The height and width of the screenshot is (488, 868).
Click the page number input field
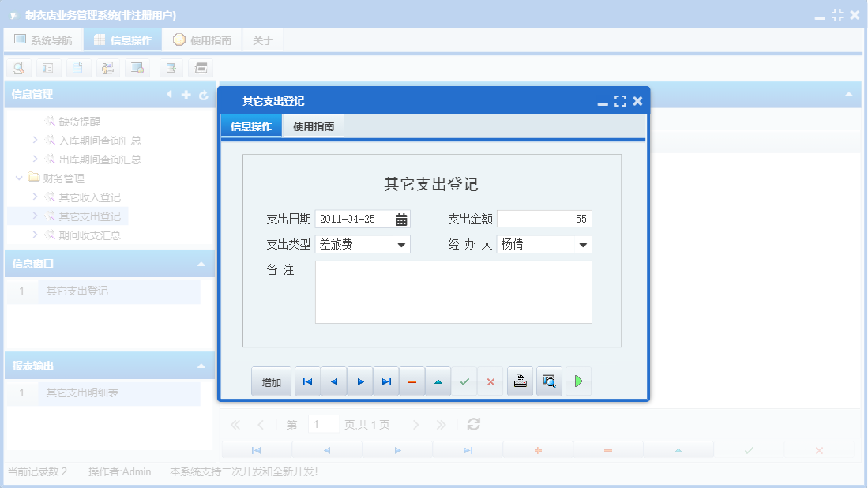coord(323,423)
